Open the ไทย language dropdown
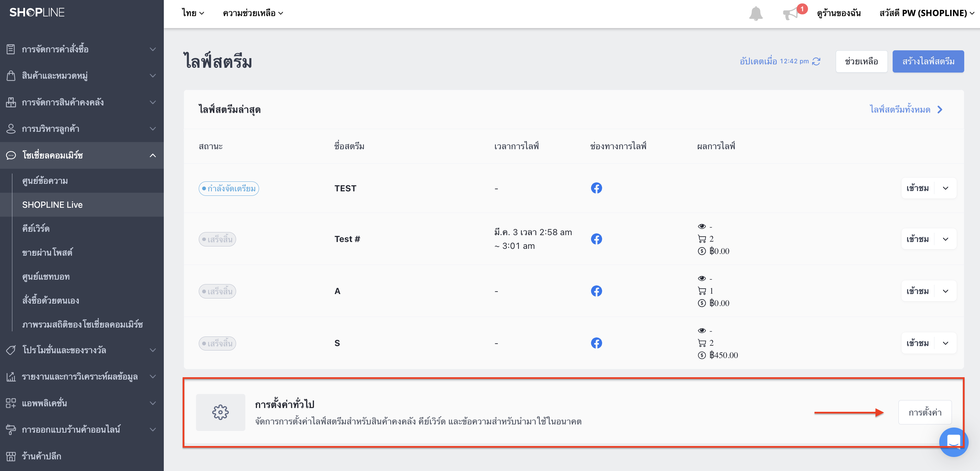Viewport: 980px width, 471px height. point(193,13)
